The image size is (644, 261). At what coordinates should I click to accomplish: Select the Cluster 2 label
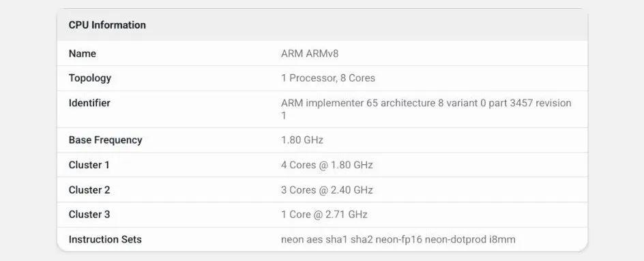pos(89,190)
